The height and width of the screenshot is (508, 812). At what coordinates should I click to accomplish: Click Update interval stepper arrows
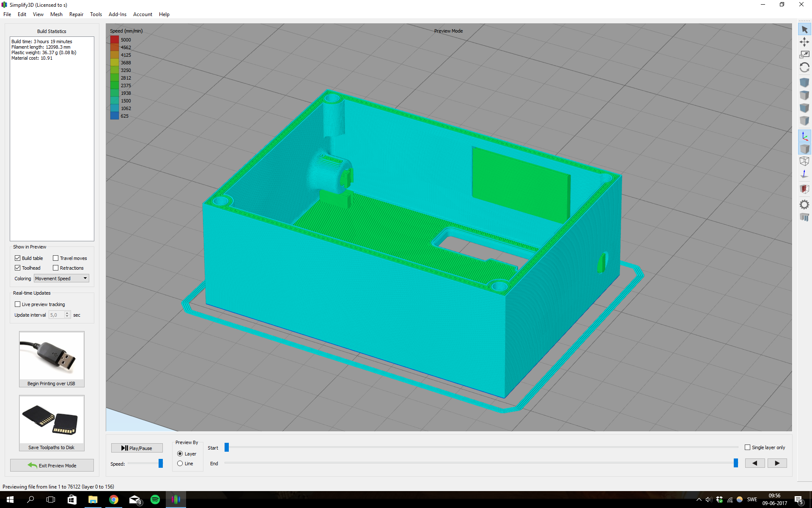pos(67,315)
